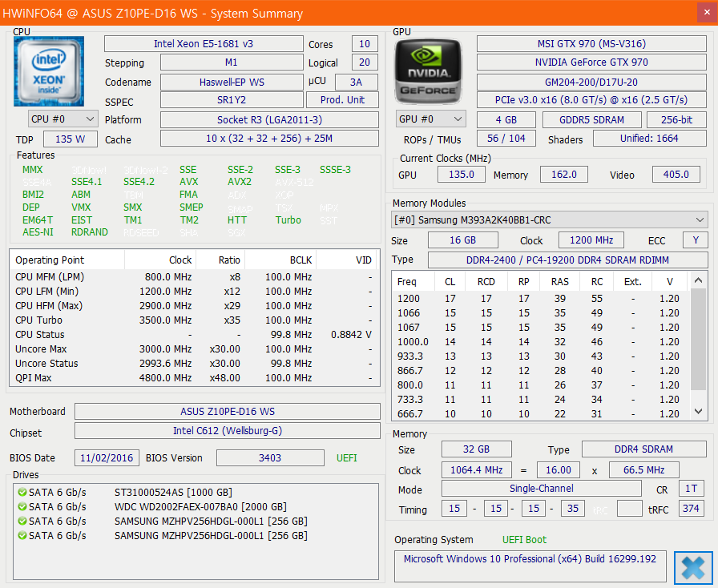Click the GDDR5 SDRAM field
This screenshot has width=718, height=588.
tap(591, 120)
